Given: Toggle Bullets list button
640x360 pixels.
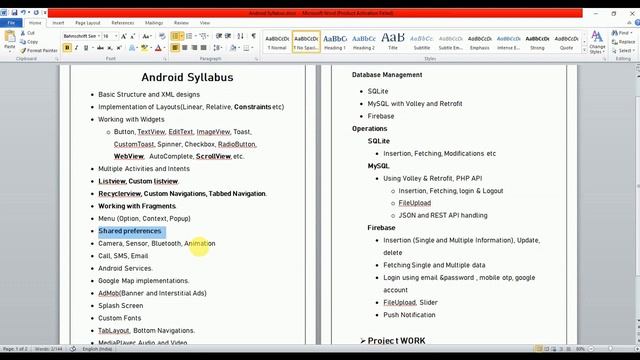Looking at the screenshot, I should pyautogui.click(x=175, y=36).
